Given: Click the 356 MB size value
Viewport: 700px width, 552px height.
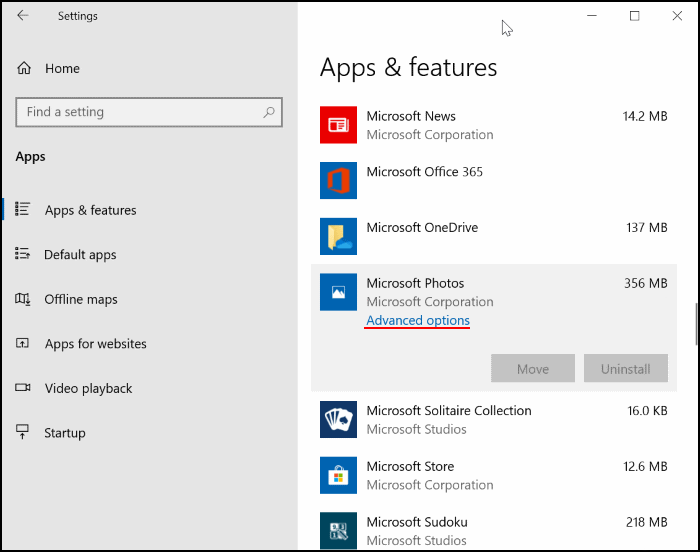Looking at the screenshot, I should pos(646,283).
